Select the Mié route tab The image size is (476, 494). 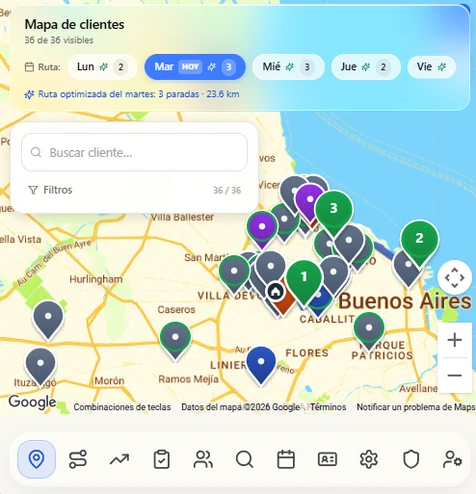288,67
